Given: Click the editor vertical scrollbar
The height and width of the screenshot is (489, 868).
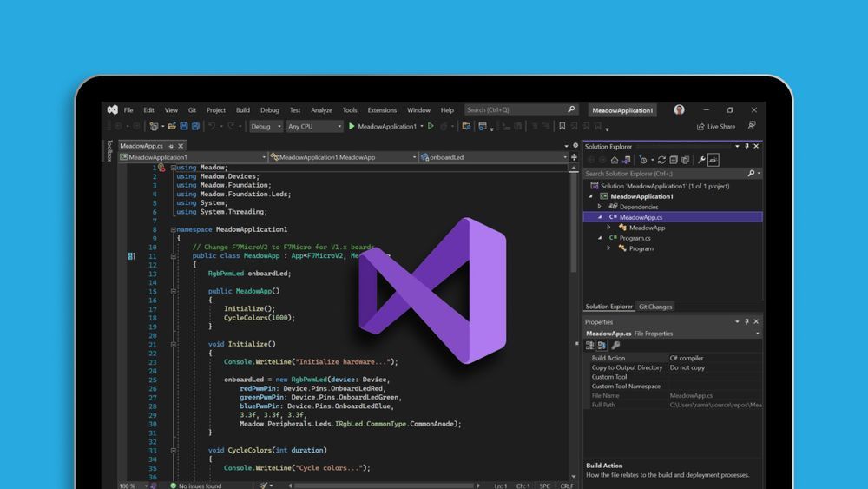Looking at the screenshot, I should click(x=574, y=261).
